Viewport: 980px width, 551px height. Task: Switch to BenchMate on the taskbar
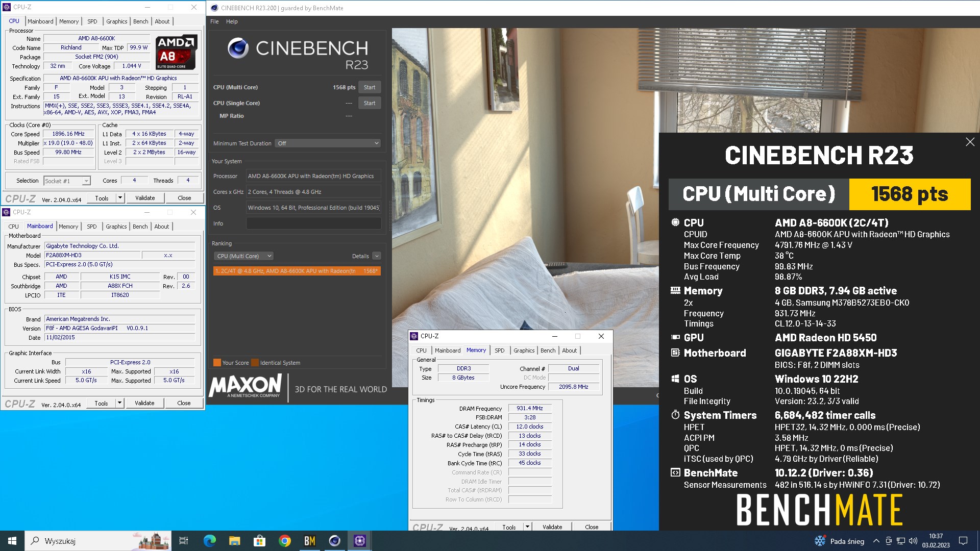click(x=310, y=541)
